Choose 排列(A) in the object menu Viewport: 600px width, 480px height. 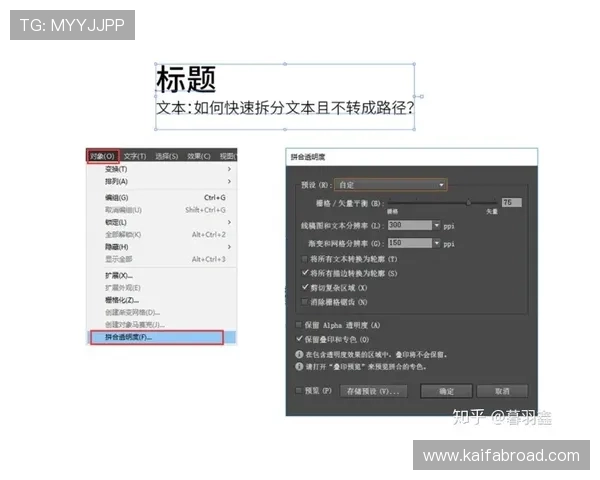[x=161, y=181]
